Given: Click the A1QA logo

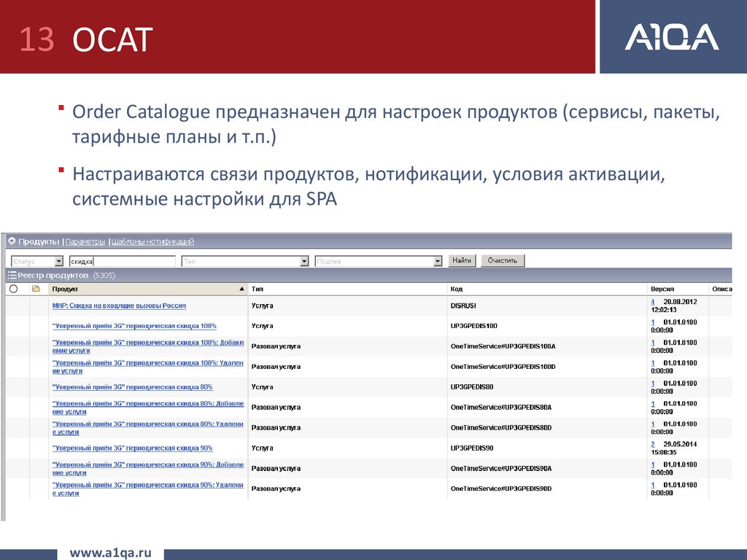Looking at the screenshot, I should coord(672,37).
